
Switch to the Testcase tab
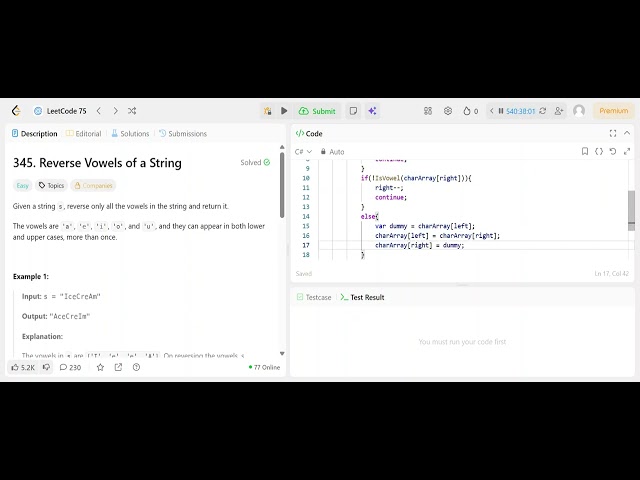(314, 297)
